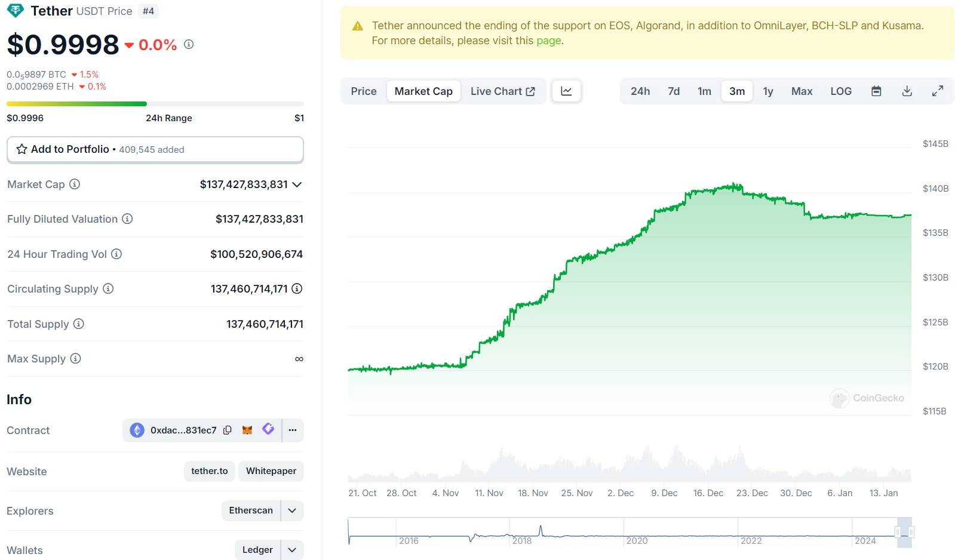Open the calendar date range picker

click(876, 91)
